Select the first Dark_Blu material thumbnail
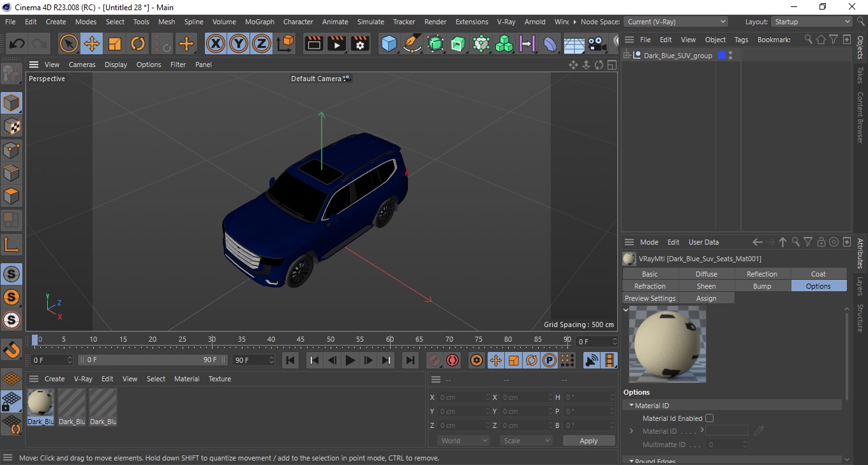This screenshot has width=868, height=465. [x=40, y=408]
